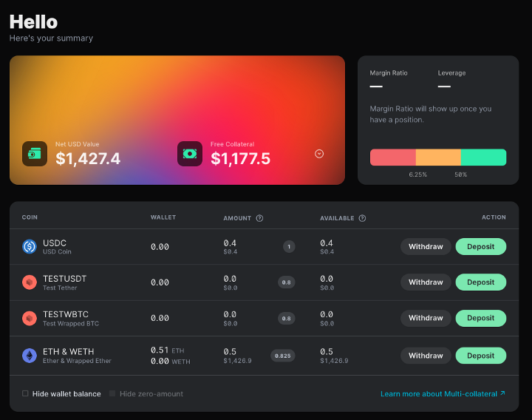
Task: Toggle the Hide zero-amount checkbox
Action: pos(112,393)
